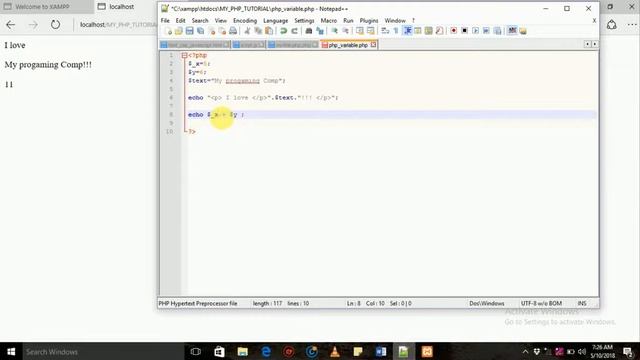Toggle Word Wrap in the toolbar

pos(385,31)
